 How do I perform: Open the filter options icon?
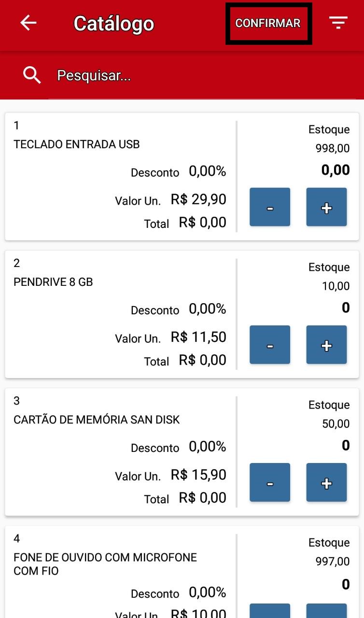click(338, 23)
